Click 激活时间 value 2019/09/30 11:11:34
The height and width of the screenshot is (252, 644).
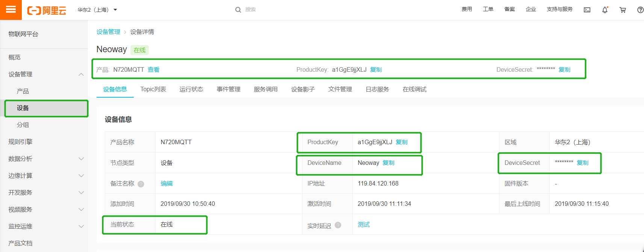(x=384, y=204)
